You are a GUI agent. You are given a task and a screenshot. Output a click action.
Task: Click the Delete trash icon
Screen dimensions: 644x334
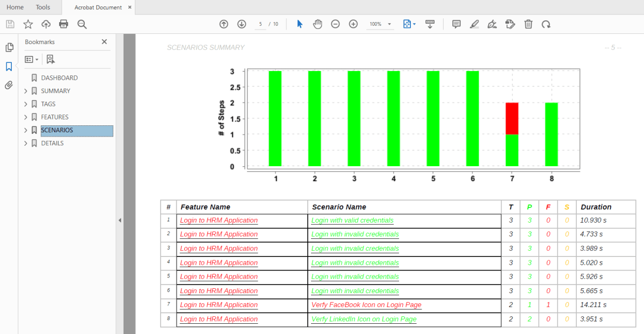pyautogui.click(x=529, y=24)
